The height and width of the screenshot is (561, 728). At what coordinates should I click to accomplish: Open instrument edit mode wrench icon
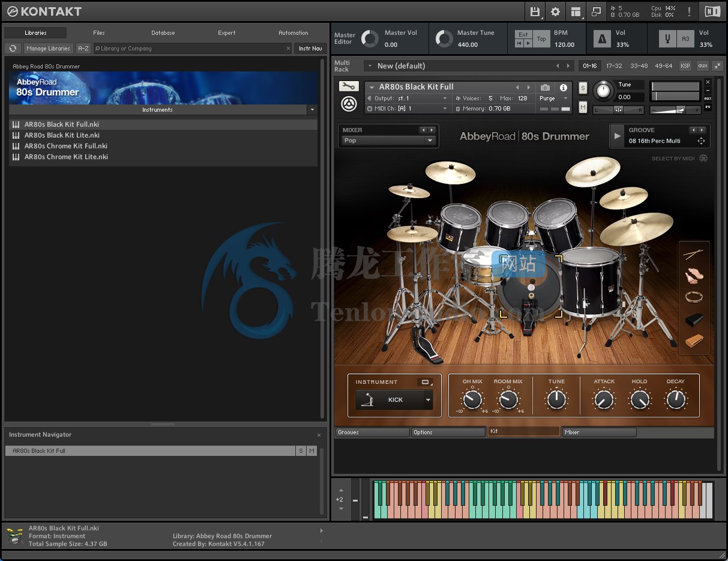pos(348,86)
